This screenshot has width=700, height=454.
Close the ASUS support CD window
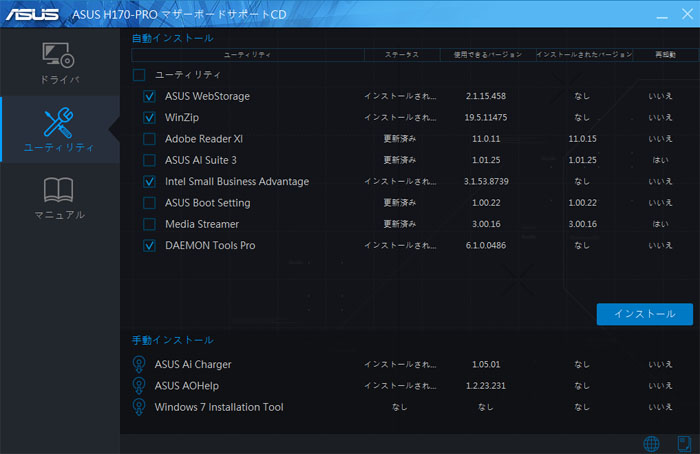(x=688, y=14)
